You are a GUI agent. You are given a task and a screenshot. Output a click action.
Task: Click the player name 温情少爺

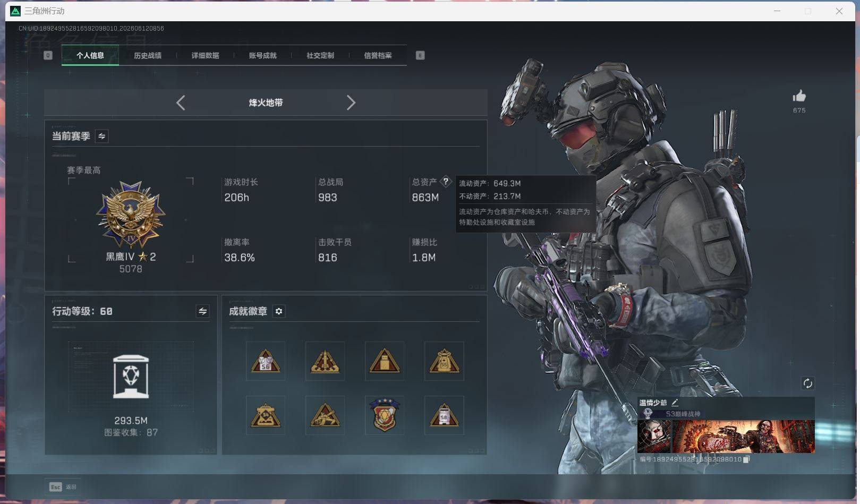coord(653,403)
